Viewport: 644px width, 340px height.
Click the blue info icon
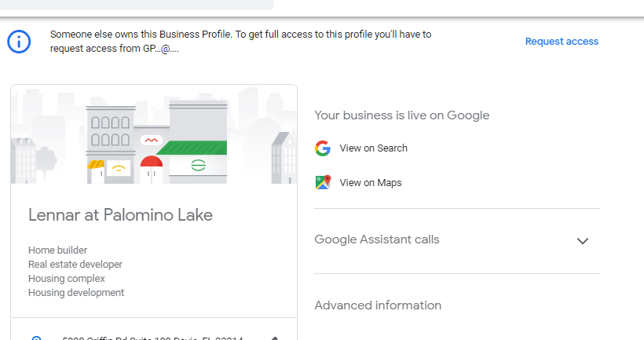coord(19,42)
